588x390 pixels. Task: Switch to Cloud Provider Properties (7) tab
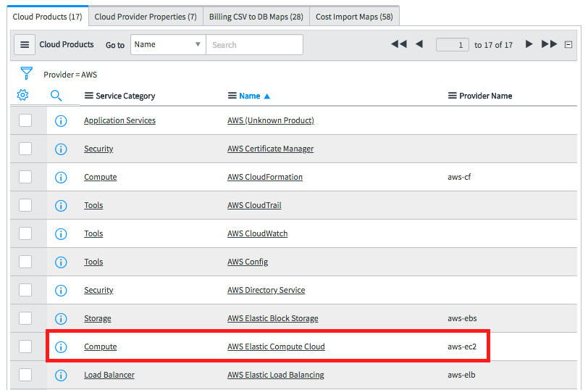[x=146, y=17]
